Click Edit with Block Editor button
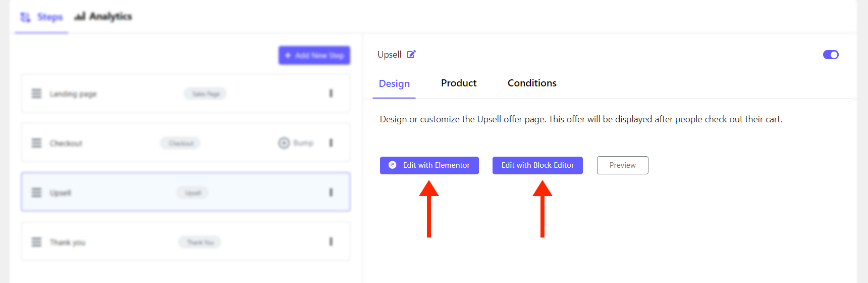The height and width of the screenshot is (283, 868). coord(537,165)
